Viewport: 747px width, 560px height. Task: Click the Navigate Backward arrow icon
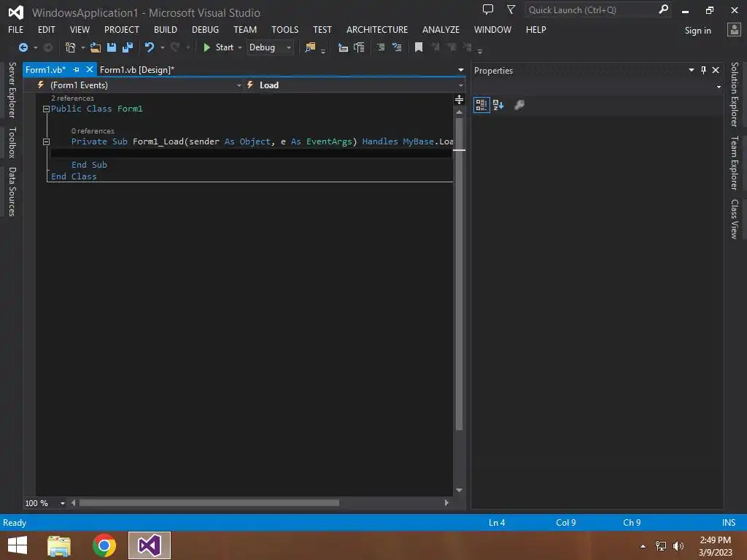23,47
